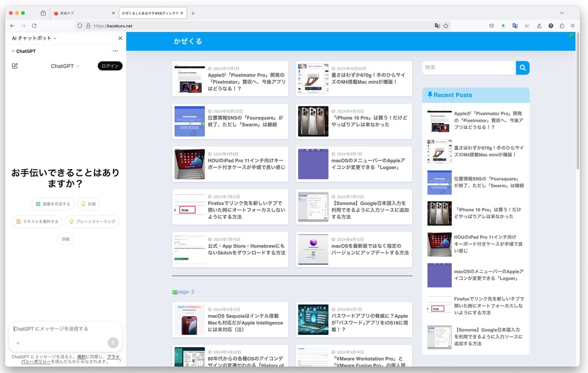Click the forward navigation arrow

[x=23, y=25]
